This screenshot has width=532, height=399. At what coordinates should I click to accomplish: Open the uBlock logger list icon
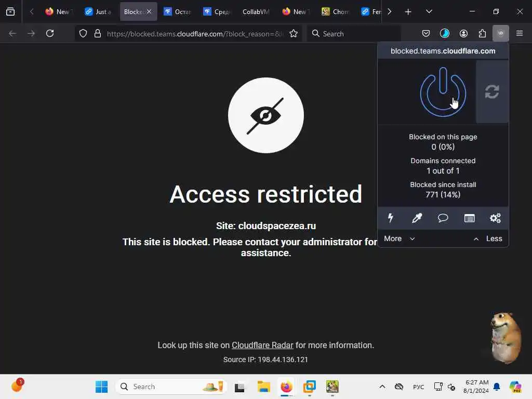pos(469,218)
